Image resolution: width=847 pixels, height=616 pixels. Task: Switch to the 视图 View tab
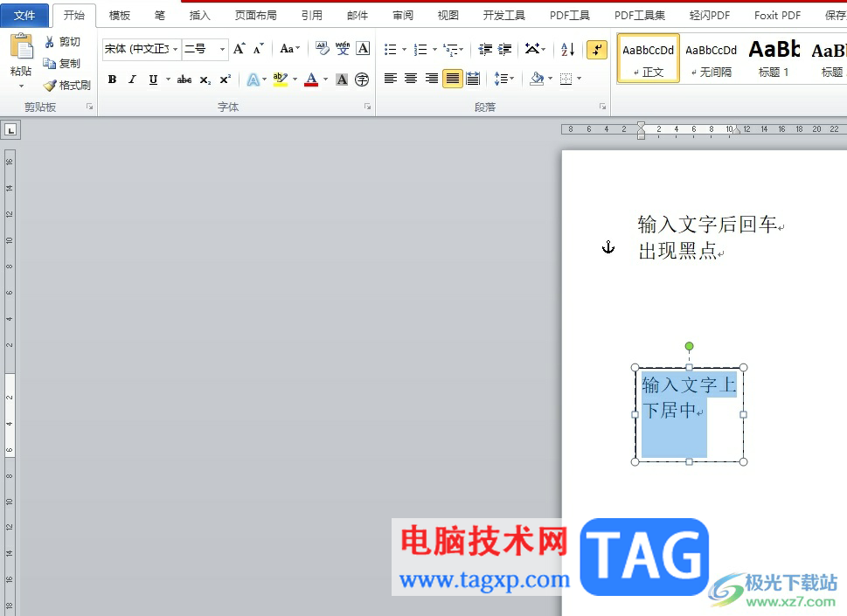coord(448,16)
